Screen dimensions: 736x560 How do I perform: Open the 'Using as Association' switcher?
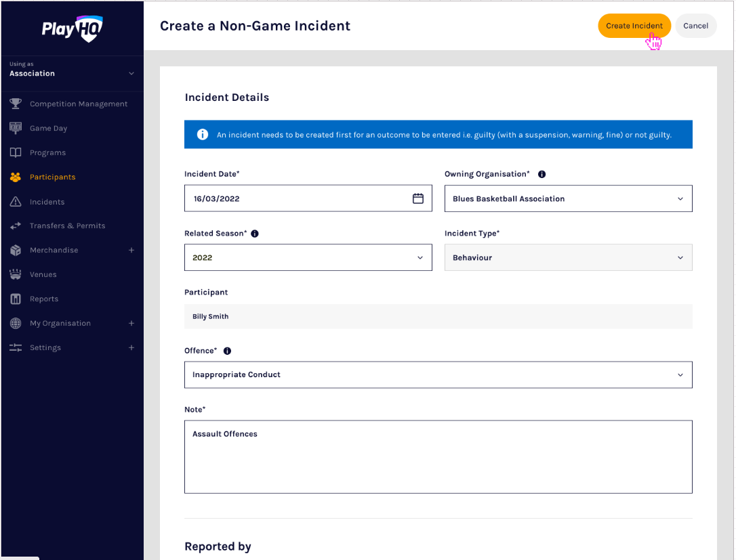(x=73, y=68)
